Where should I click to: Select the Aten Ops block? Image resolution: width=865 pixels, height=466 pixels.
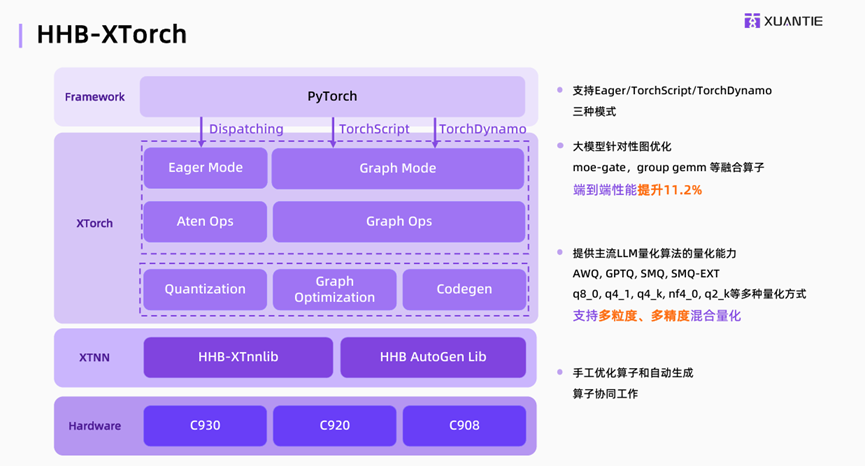pyautogui.click(x=205, y=222)
